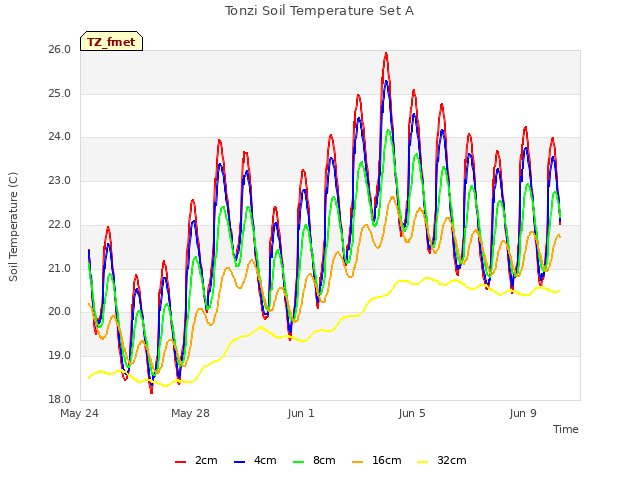The height and width of the screenshot is (480, 640).
Task: Click the green 8cm legend swatch
Action: [299, 462]
